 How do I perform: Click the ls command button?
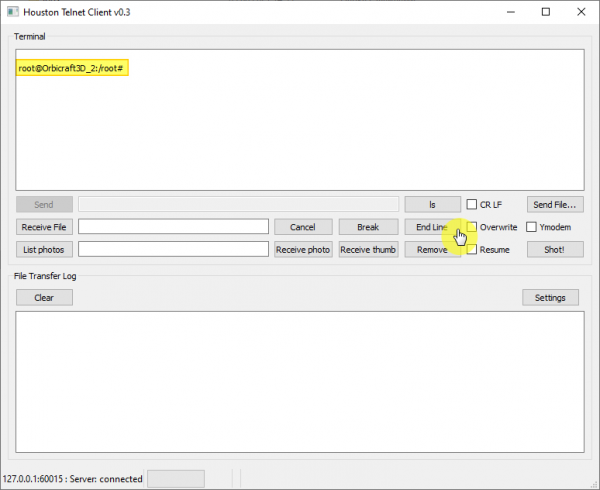(x=432, y=204)
